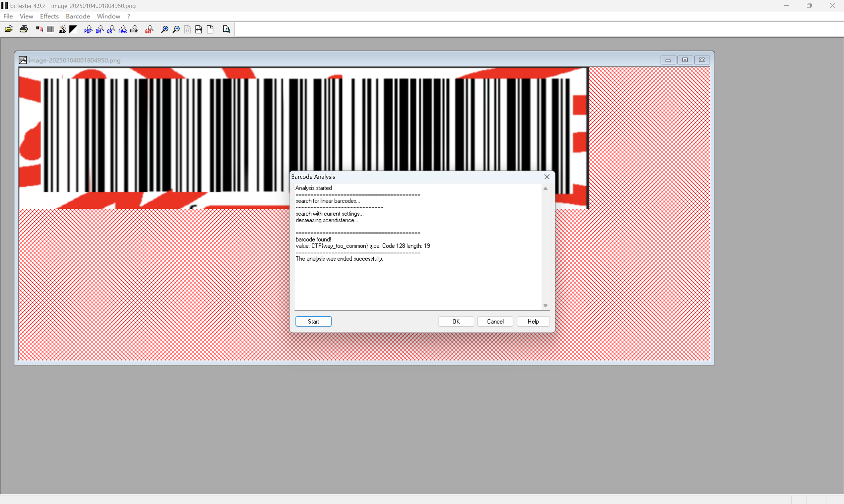Click 'The analysis was ended successfully.' line
Viewport: 844px width, 504px height.
pyautogui.click(x=339, y=259)
